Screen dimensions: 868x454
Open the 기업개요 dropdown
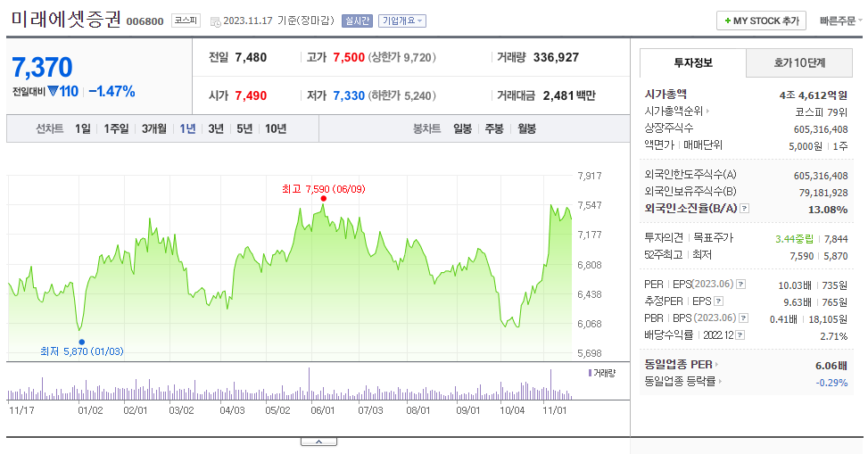[x=402, y=21]
